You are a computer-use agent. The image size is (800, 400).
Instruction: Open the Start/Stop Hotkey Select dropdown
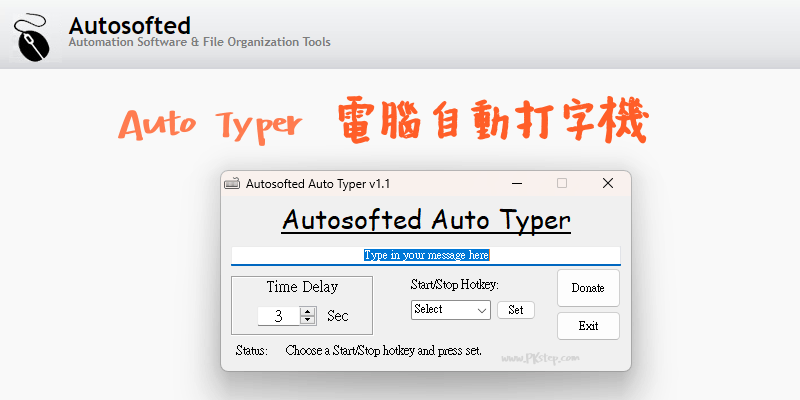pos(451,310)
